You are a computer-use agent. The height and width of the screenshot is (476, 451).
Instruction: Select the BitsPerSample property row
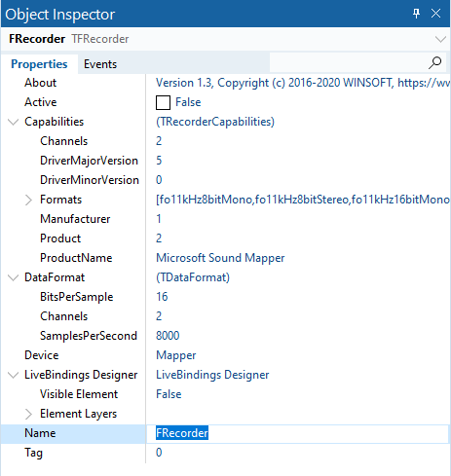pyautogui.click(x=225, y=297)
